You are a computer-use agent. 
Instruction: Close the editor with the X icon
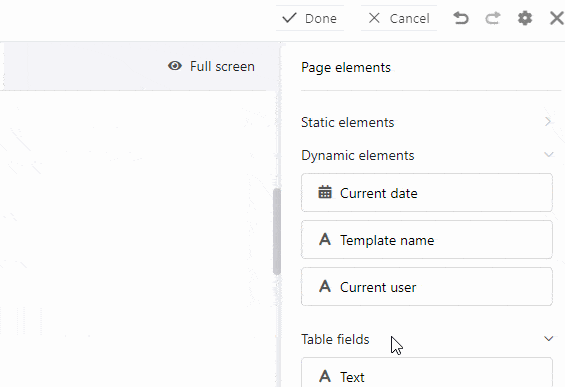557,18
